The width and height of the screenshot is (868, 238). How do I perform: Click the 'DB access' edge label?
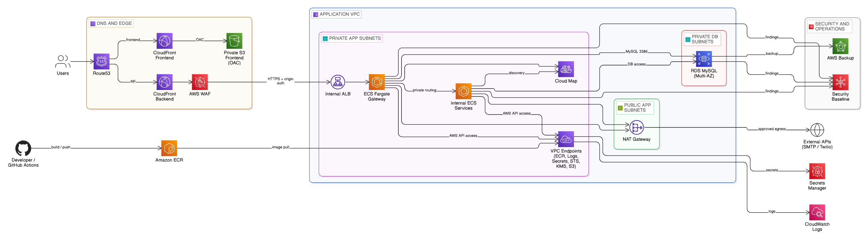(x=636, y=64)
